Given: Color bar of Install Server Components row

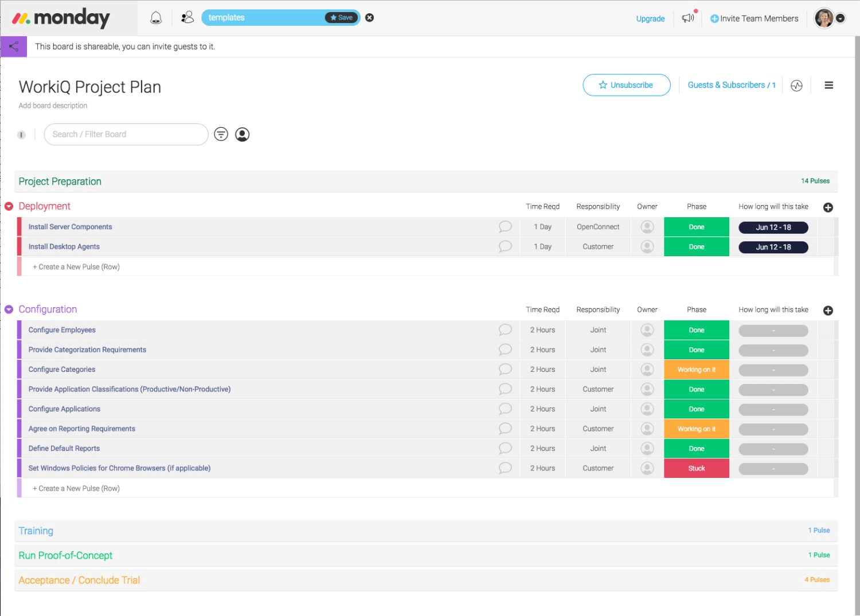Looking at the screenshot, I should tap(19, 227).
